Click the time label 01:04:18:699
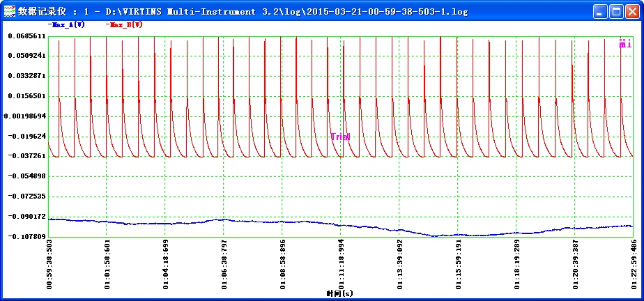 point(166,265)
